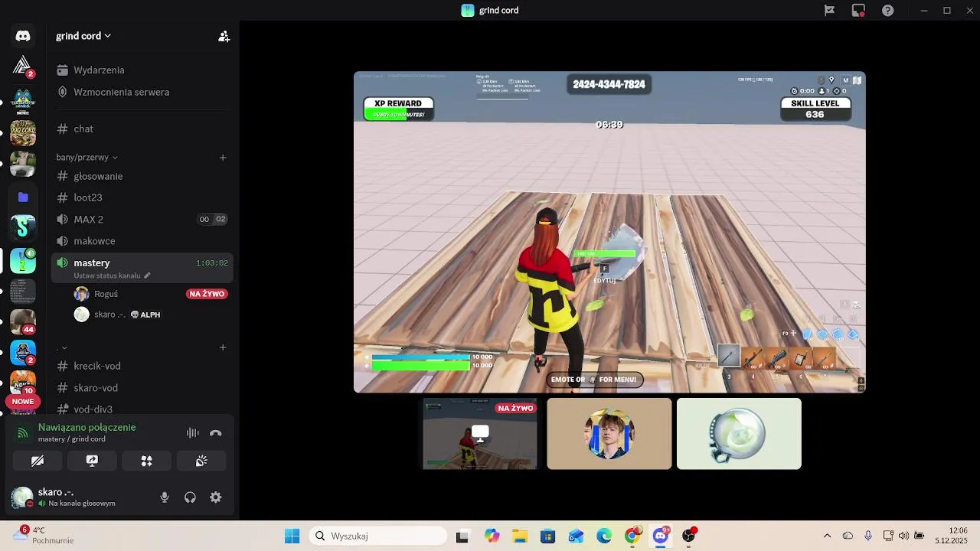Join the MAX 2 voice channel

pyautogui.click(x=142, y=219)
